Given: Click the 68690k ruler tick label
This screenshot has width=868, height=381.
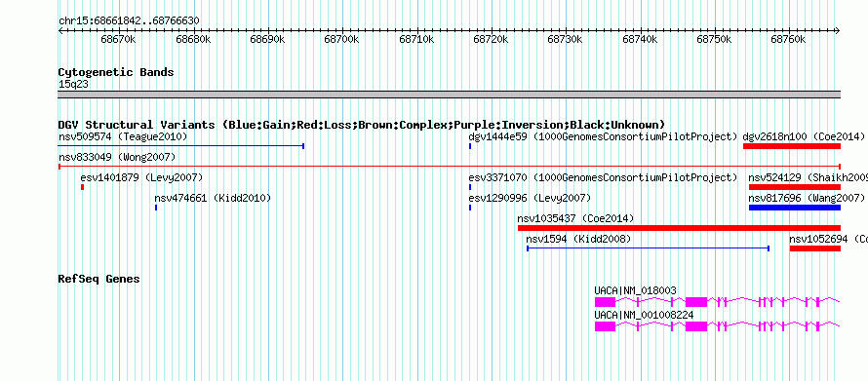Looking at the screenshot, I should [x=267, y=39].
